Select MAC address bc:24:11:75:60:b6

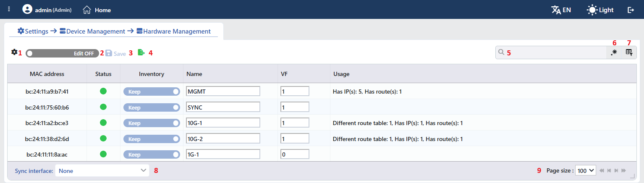tap(47, 107)
